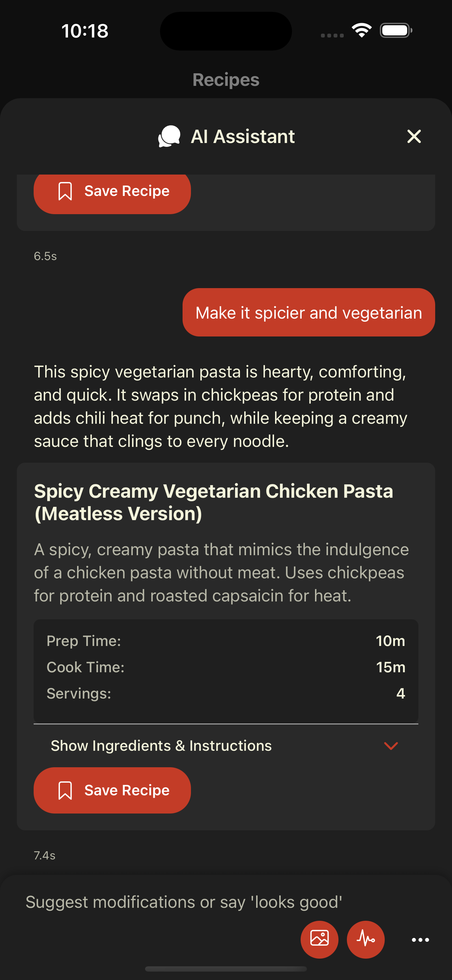Screen dimensions: 452x980
Task: Tap the Prep Time row
Action: coord(226,641)
